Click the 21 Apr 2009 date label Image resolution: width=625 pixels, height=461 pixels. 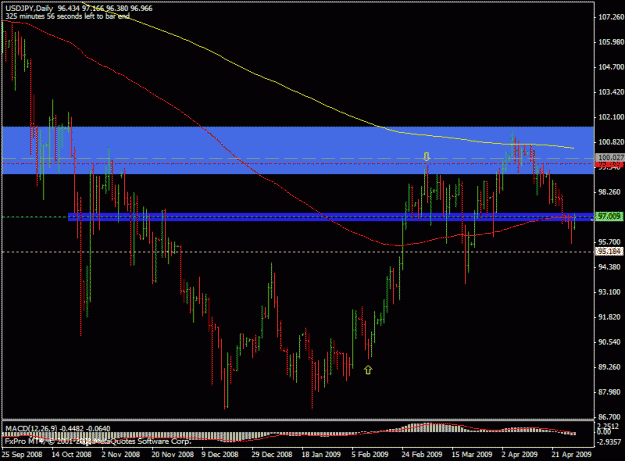click(x=572, y=454)
